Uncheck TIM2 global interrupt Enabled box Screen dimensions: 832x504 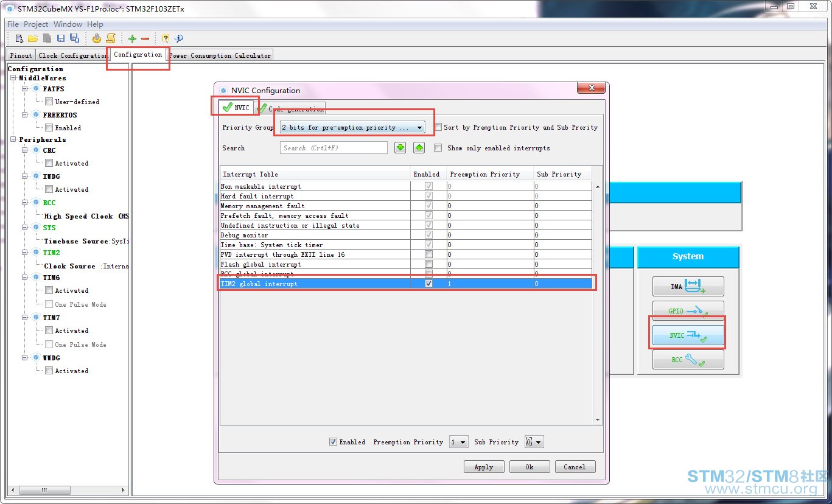pos(429,284)
